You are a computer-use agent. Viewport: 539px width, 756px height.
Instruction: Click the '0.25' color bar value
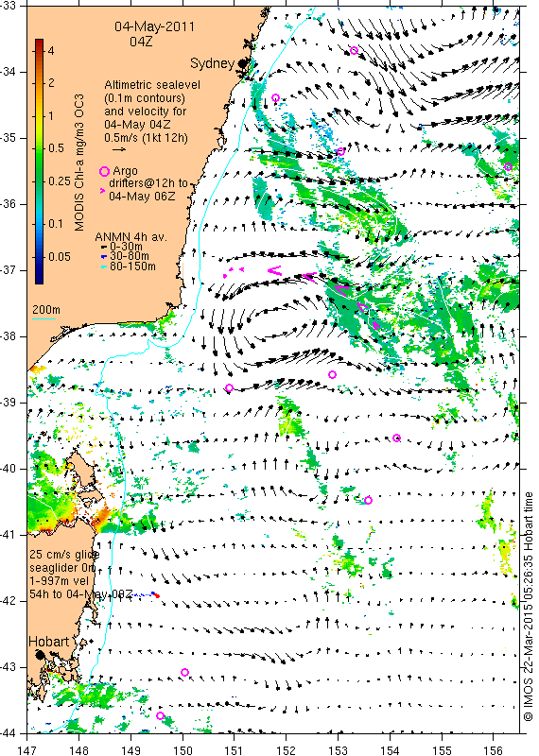[x=60, y=181]
